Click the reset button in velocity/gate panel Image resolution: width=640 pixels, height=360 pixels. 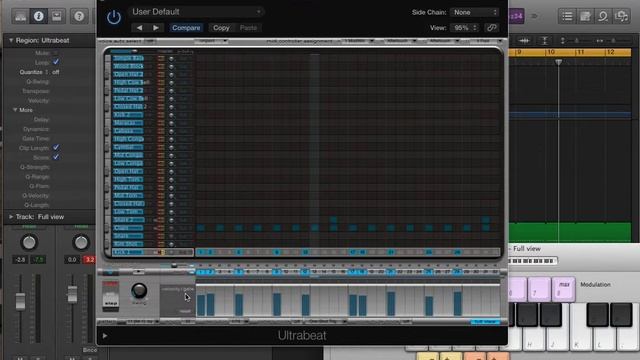click(x=185, y=311)
